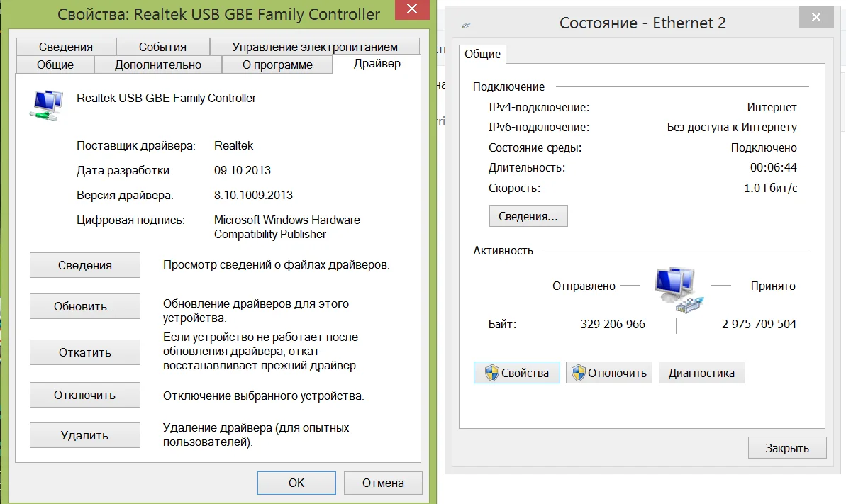Click the Закрыть button
The image size is (846, 504).
click(x=787, y=448)
